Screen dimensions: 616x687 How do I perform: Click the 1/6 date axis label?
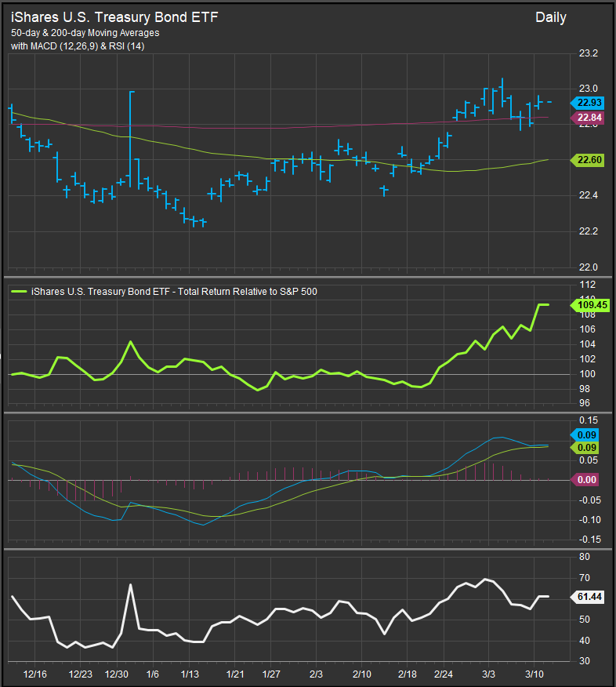(x=153, y=674)
